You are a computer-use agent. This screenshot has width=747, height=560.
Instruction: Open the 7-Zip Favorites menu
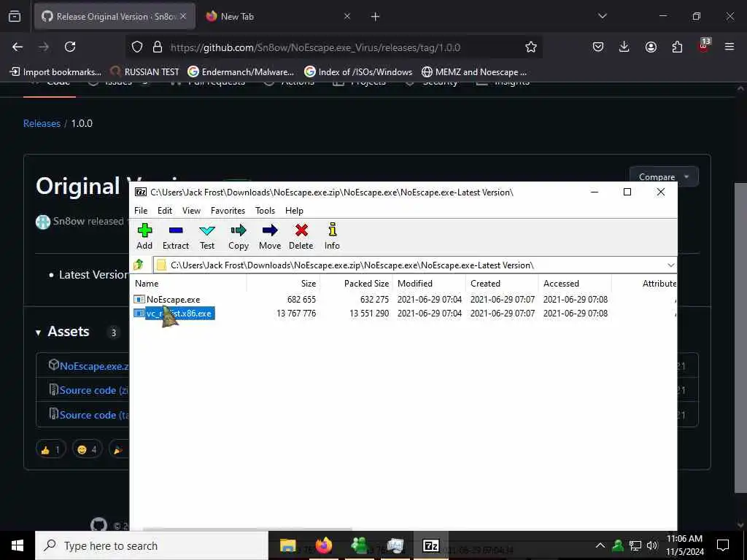228,211
